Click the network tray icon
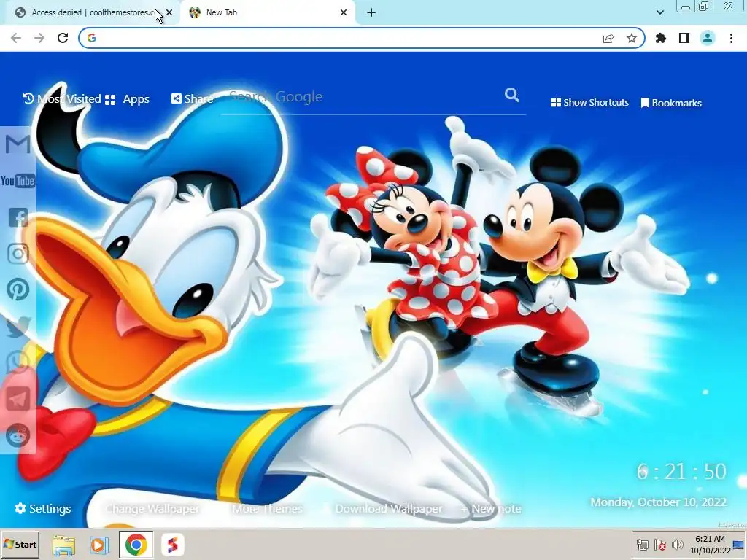Image resolution: width=747 pixels, height=560 pixels. [x=643, y=545]
